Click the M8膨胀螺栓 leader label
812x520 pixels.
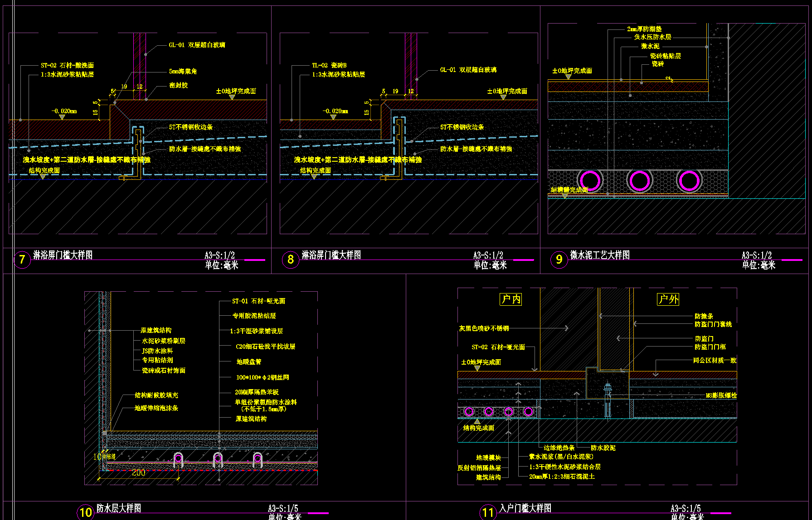coord(721,395)
